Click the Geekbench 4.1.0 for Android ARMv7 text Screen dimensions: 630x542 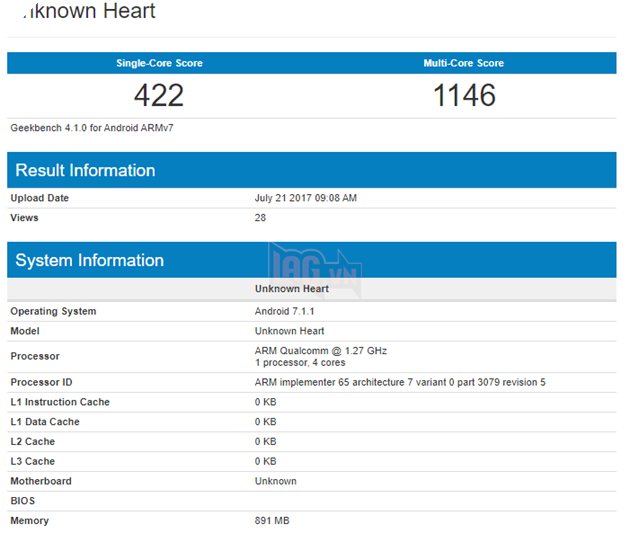point(92,128)
